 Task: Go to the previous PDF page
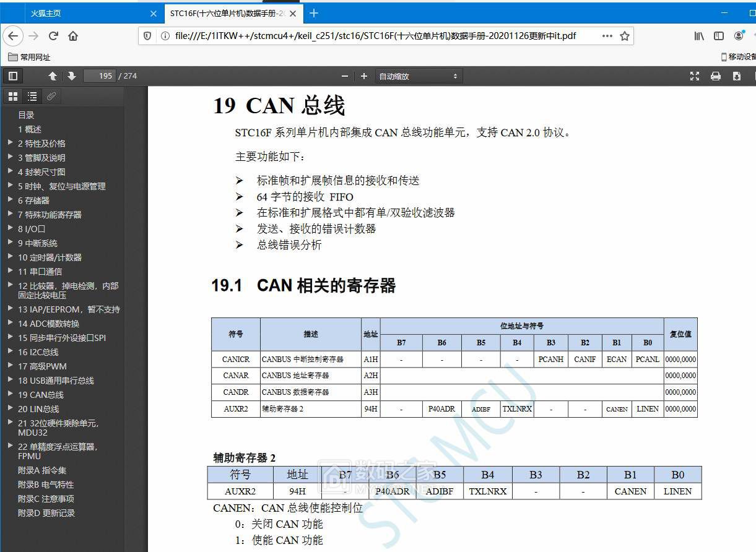point(53,75)
